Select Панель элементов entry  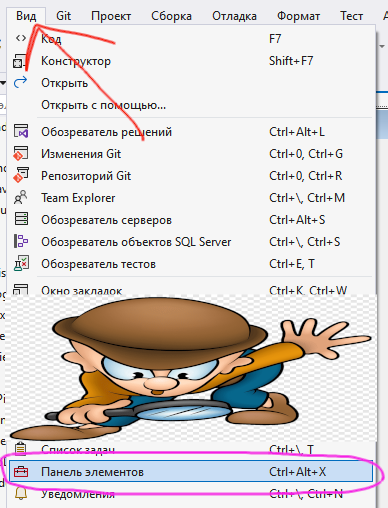pyautogui.click(x=191, y=472)
